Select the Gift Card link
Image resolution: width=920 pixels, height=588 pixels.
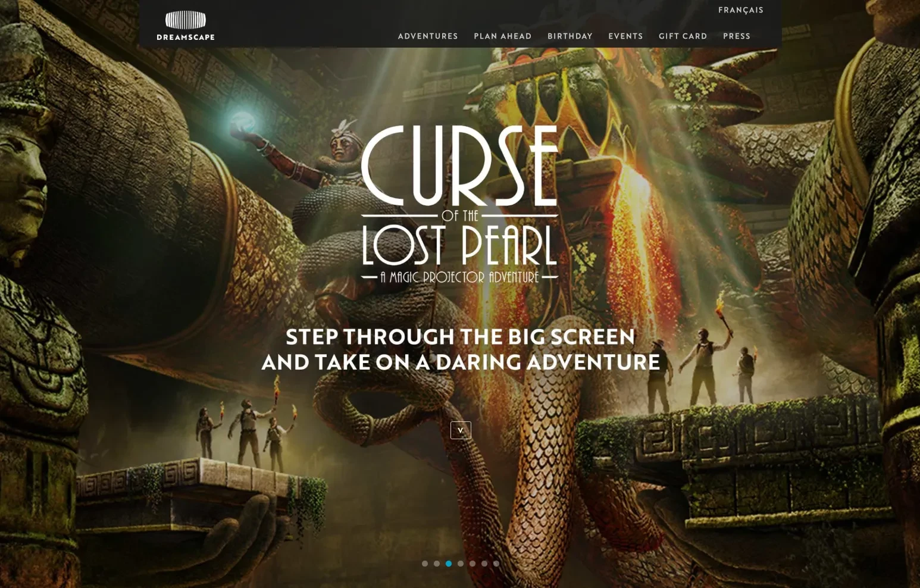(x=683, y=36)
